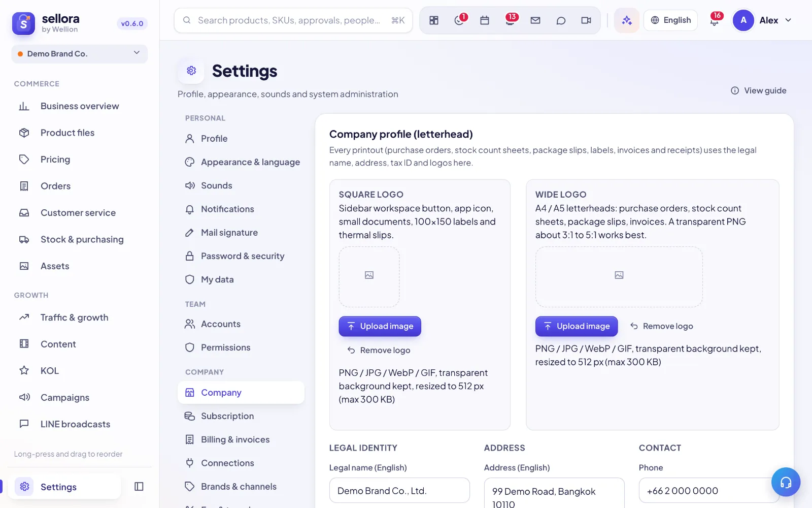
Task: Select Password & security settings tab
Action: click(x=241, y=256)
